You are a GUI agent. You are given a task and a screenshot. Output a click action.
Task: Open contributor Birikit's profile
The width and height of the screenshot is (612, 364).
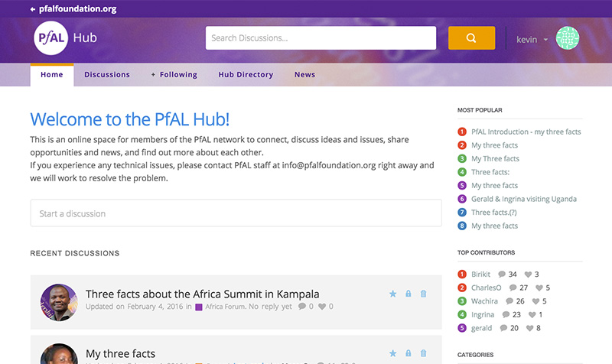(x=480, y=275)
